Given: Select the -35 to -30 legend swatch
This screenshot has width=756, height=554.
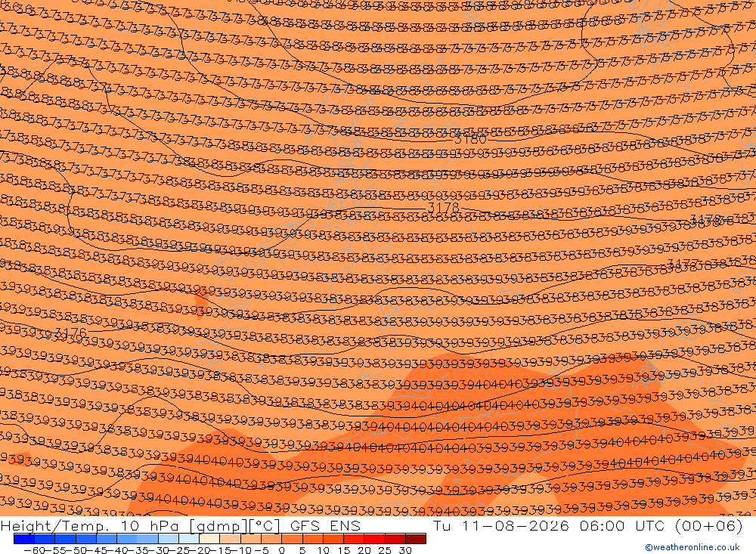Looking at the screenshot, I should 147,539.
